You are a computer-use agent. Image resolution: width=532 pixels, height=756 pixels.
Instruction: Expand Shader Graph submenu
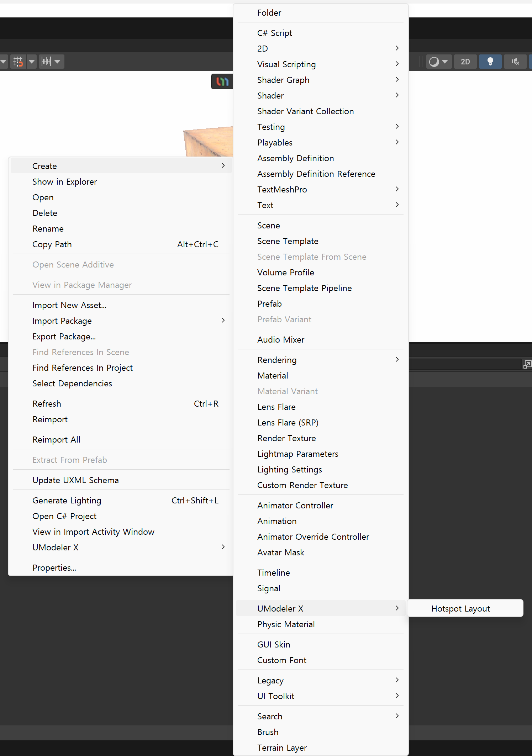[321, 80]
